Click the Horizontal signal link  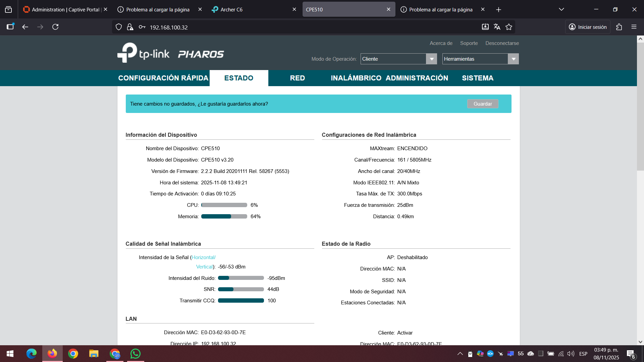[x=204, y=257]
